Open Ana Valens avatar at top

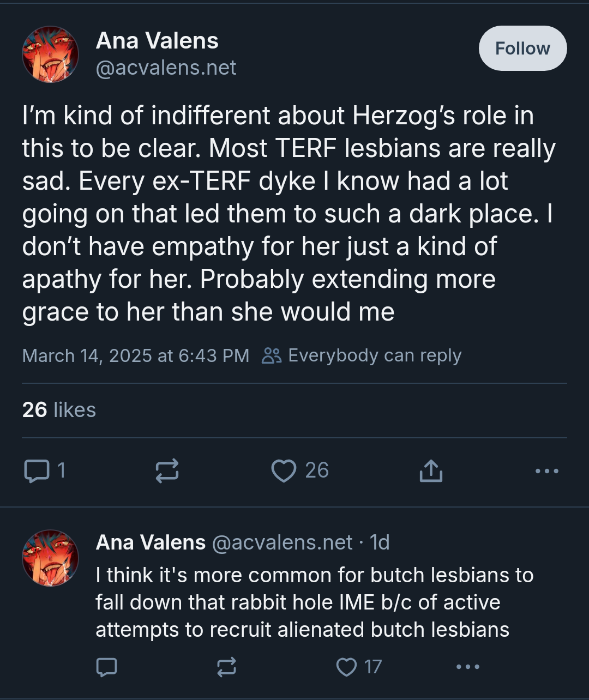(x=50, y=55)
